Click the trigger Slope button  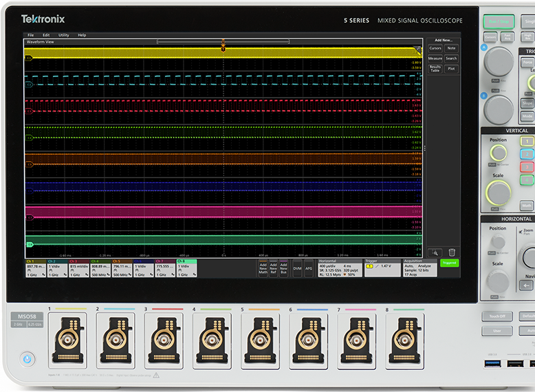[527, 103]
